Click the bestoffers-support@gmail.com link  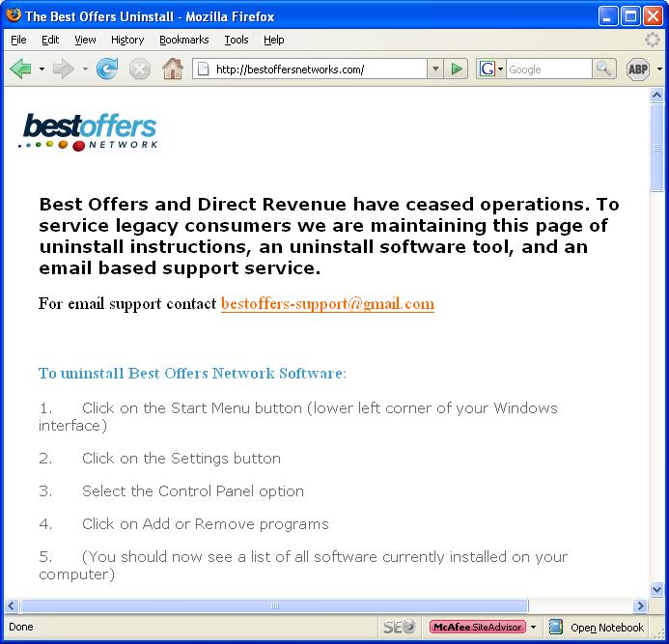pyautogui.click(x=327, y=304)
